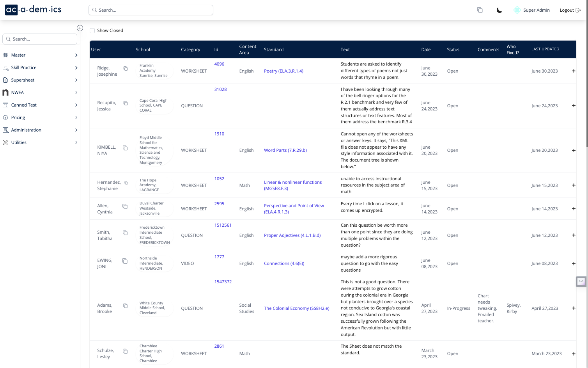This screenshot has height=368, width=588.
Task: Click the Status column header
Action: [453, 50]
